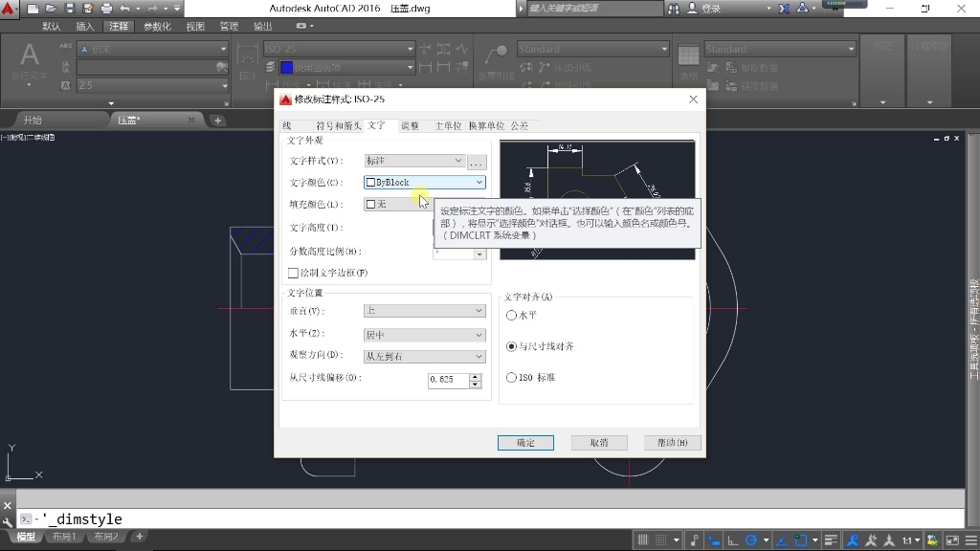Select the 水平 text alignment radio button
This screenshot has width=980, height=551.
point(513,314)
